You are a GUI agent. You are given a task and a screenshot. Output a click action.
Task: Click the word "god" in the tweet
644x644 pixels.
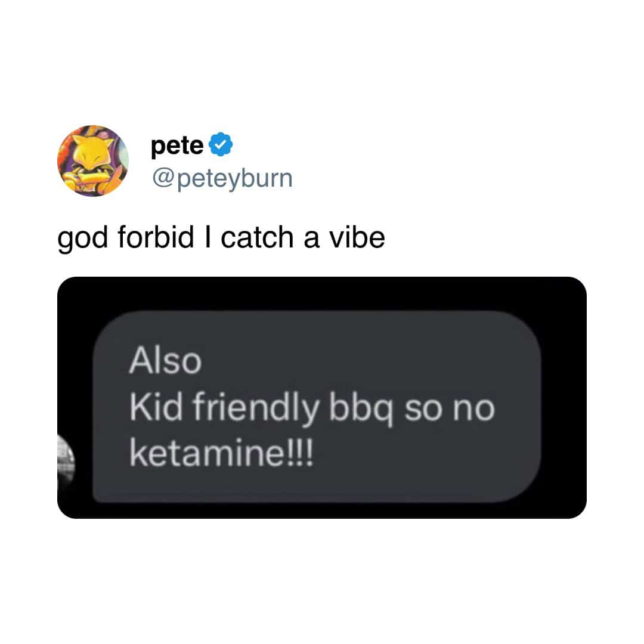coord(82,240)
